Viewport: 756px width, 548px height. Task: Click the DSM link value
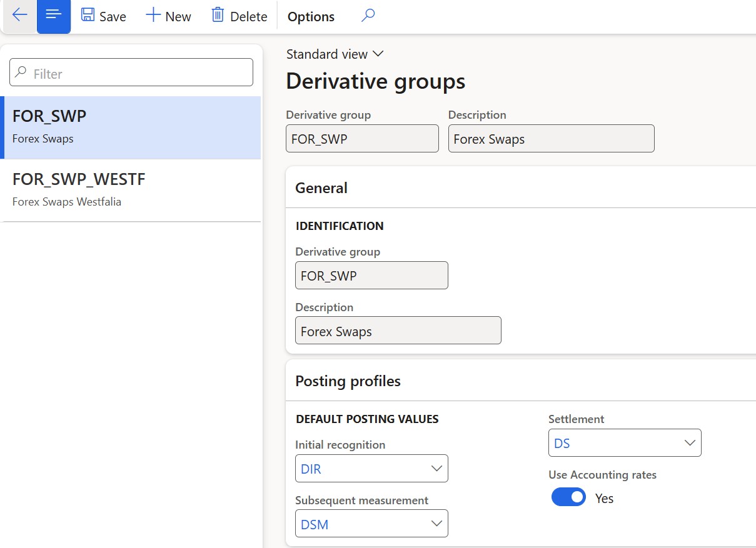point(315,524)
